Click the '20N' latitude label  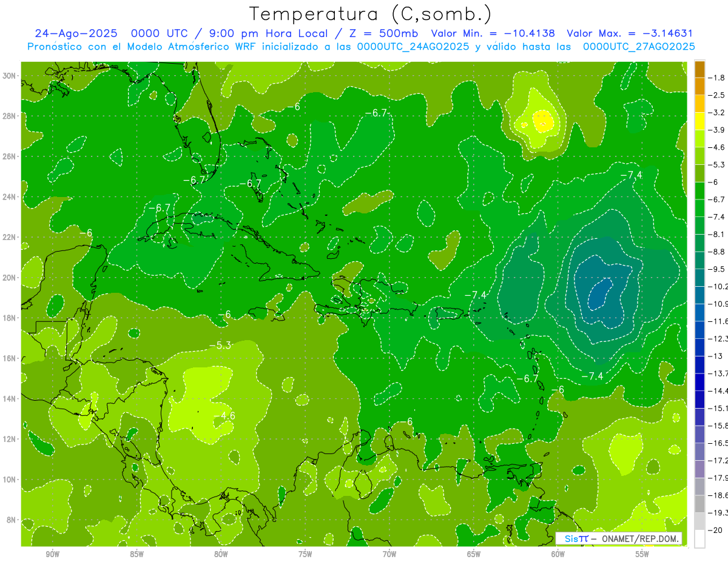[9, 278]
